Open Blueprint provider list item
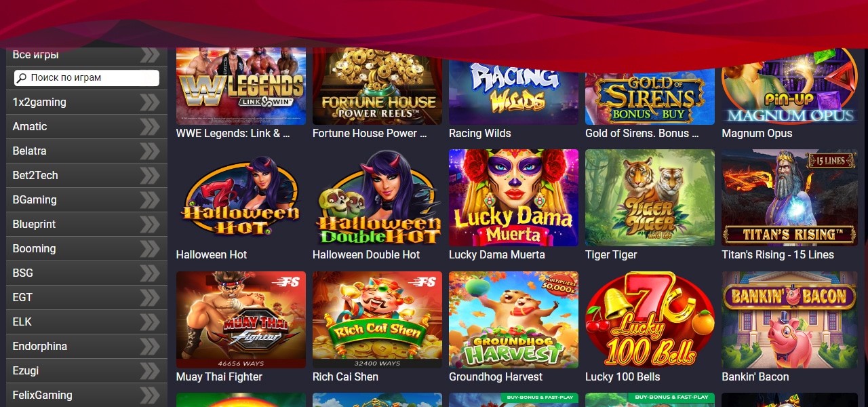This screenshot has width=868, height=407. pos(87,225)
